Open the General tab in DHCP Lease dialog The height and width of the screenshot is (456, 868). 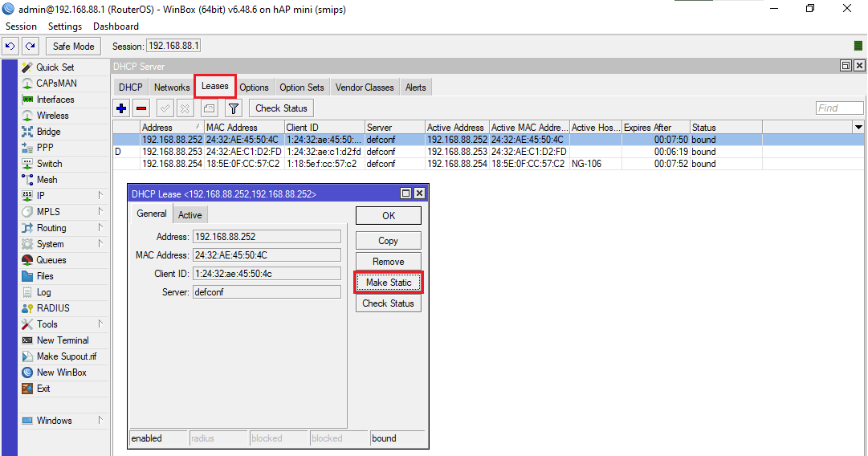152,214
